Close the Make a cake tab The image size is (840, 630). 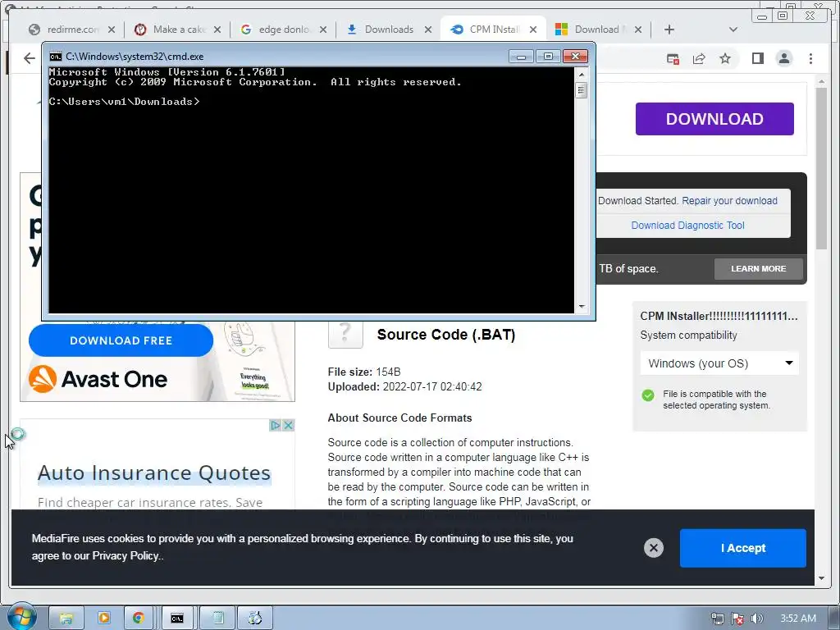tap(217, 30)
